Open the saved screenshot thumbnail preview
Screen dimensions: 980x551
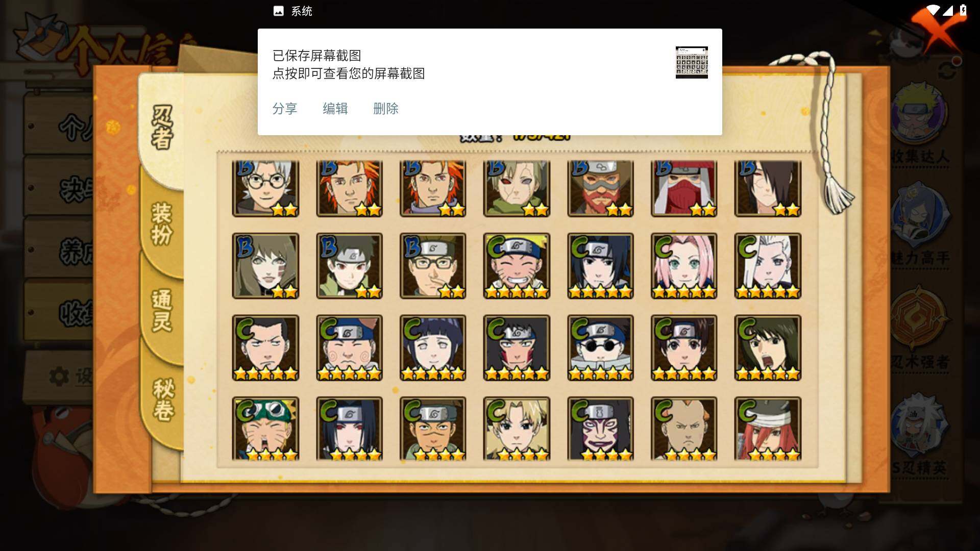pyautogui.click(x=692, y=62)
